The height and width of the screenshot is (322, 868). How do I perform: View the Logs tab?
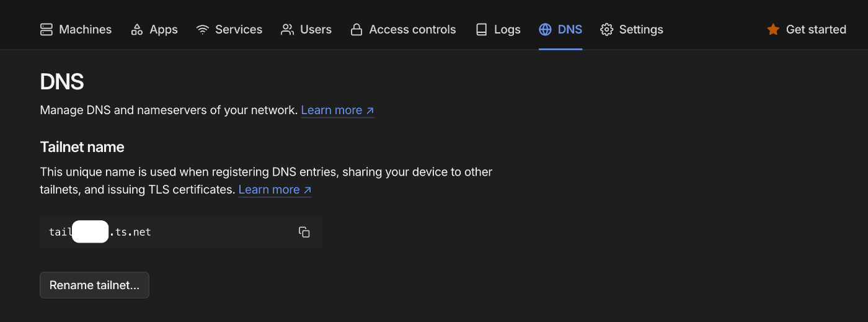[x=498, y=29]
